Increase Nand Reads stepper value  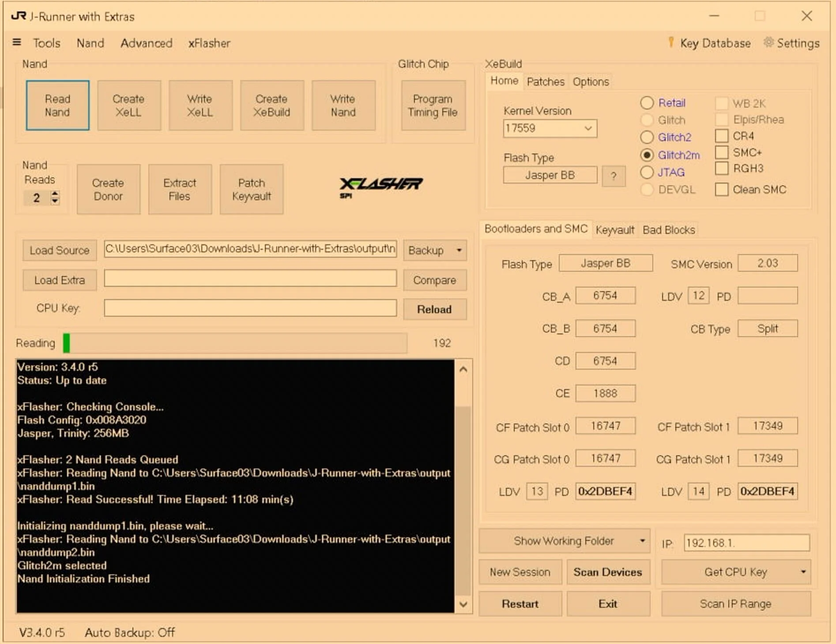[55, 193]
